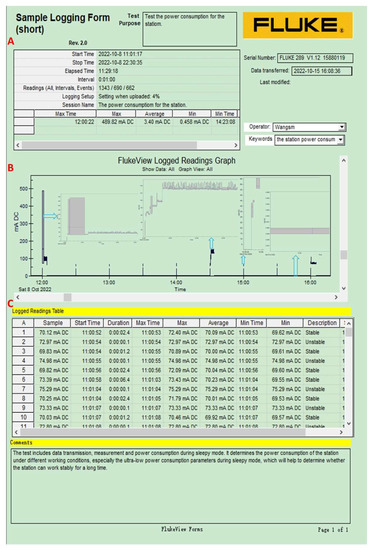Click down arrow of graph vertical scrollbar

pos(344,288)
